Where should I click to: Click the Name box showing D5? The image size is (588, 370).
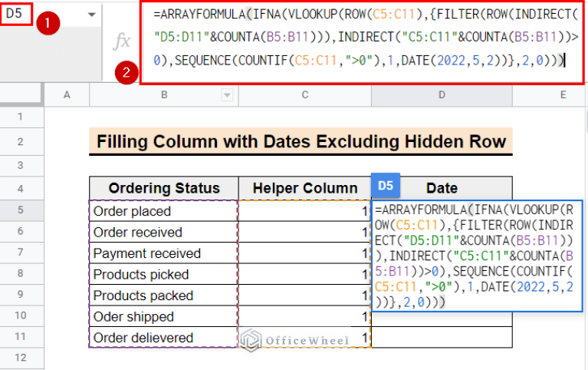pyautogui.click(x=17, y=14)
